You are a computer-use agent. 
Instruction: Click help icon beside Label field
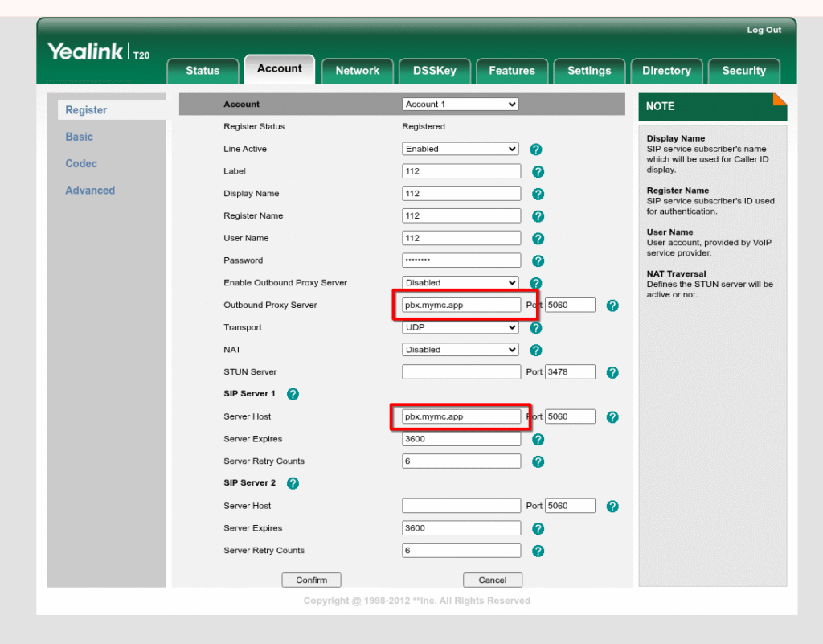(538, 172)
